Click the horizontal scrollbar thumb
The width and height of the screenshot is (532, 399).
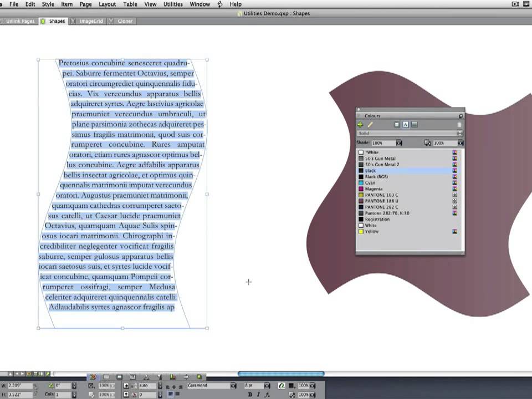point(281,374)
